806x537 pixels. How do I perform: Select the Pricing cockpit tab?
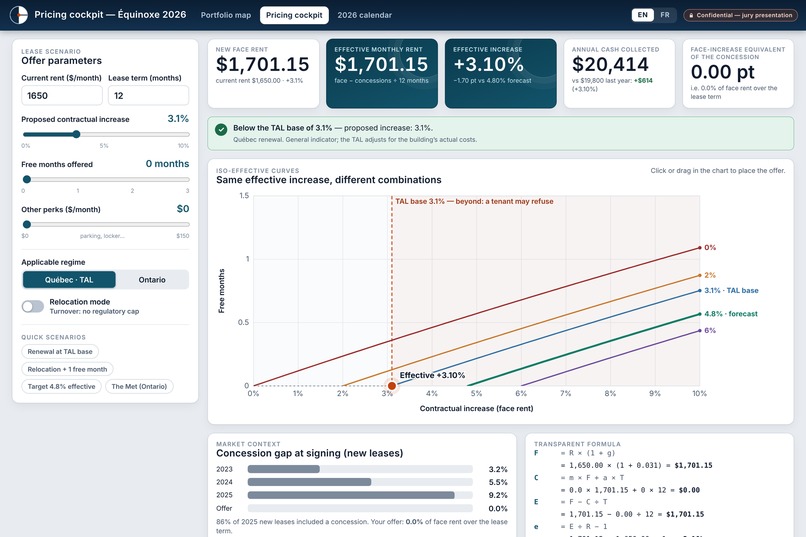(294, 15)
